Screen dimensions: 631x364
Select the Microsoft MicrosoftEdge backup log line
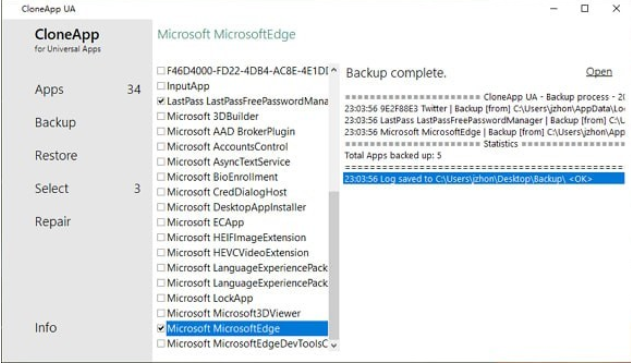coord(485,132)
